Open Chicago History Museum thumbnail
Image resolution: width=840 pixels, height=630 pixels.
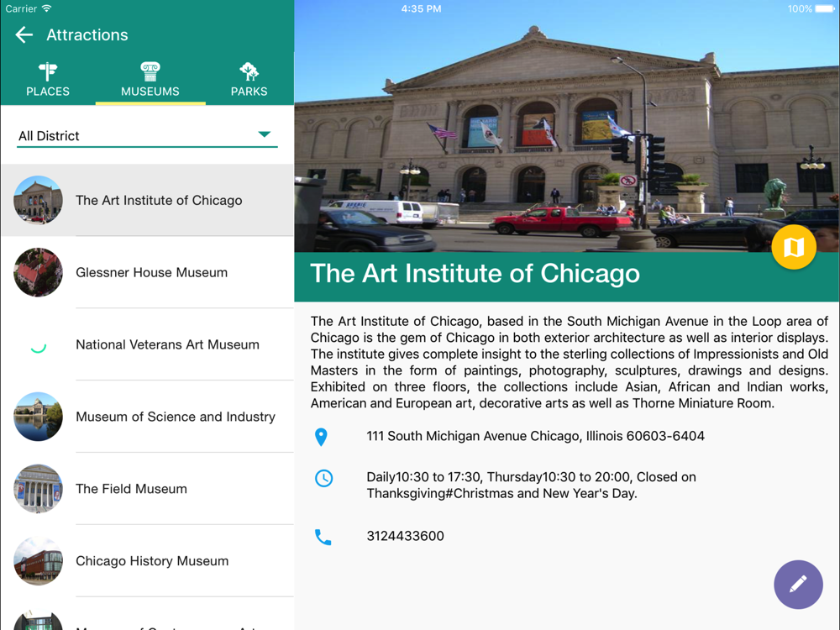(x=38, y=561)
